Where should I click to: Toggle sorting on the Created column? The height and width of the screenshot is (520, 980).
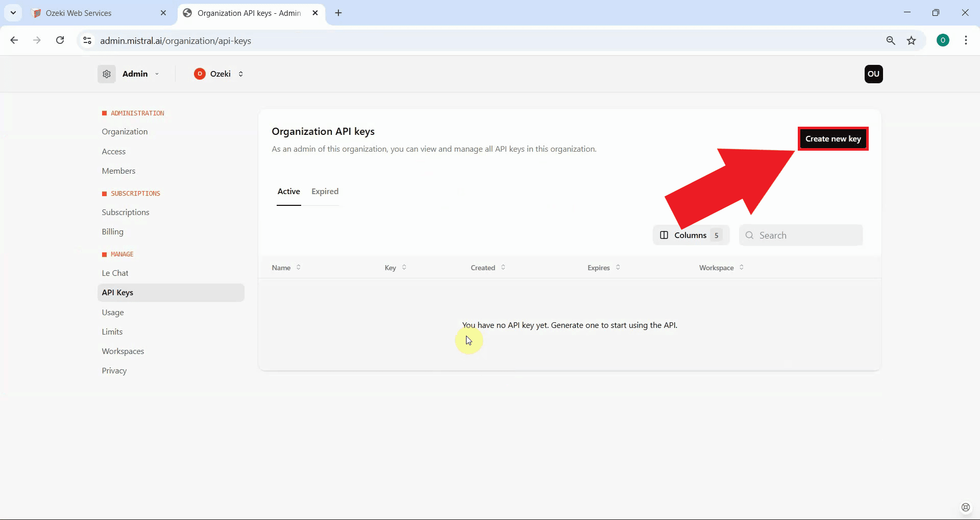[x=504, y=267]
